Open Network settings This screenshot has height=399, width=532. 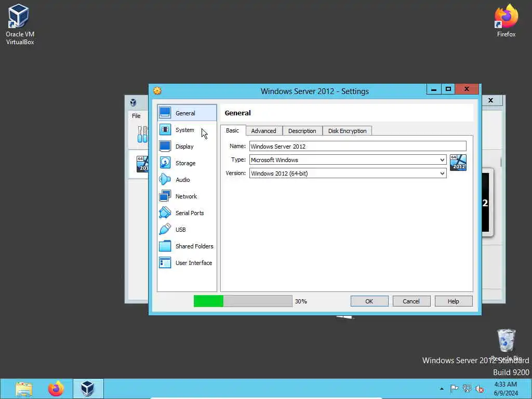[187, 196]
